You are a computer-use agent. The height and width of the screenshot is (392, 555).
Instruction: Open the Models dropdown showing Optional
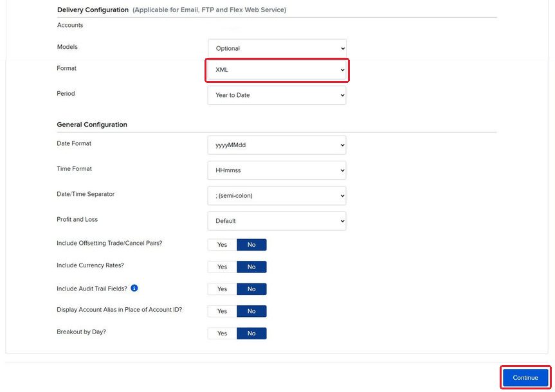(277, 48)
